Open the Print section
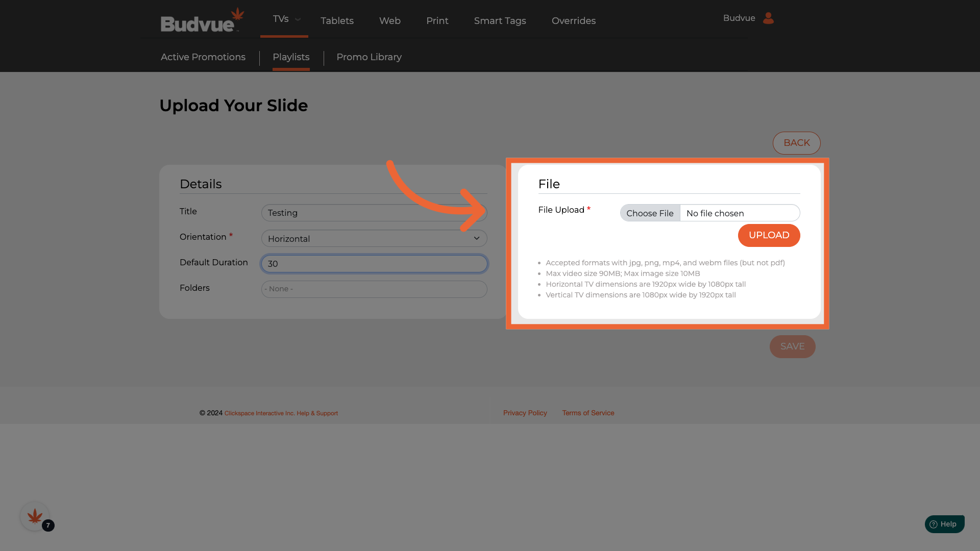980x551 pixels. (437, 21)
